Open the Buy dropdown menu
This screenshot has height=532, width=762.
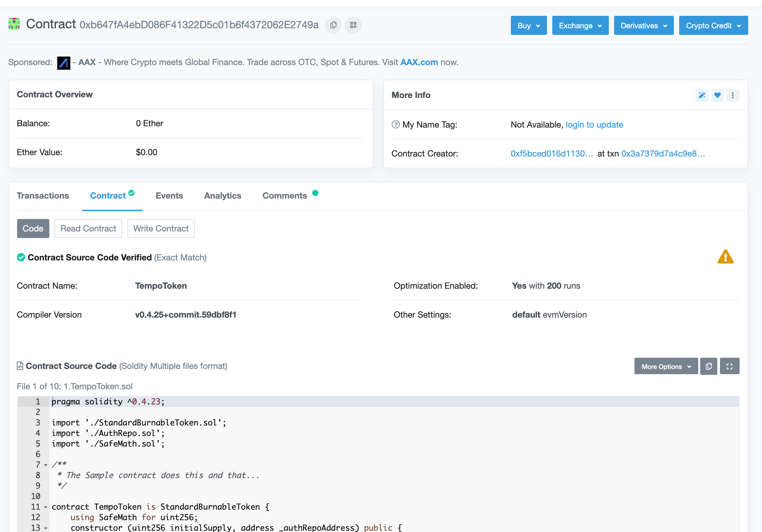click(528, 26)
